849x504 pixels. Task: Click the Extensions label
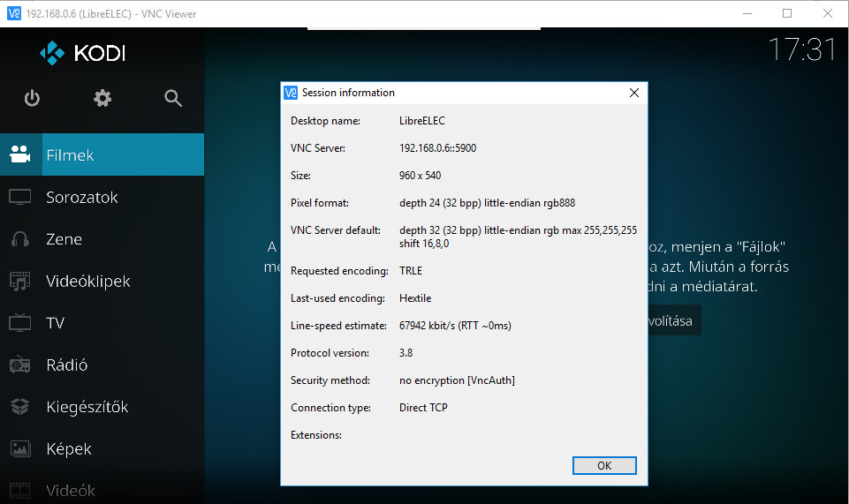pyautogui.click(x=316, y=435)
